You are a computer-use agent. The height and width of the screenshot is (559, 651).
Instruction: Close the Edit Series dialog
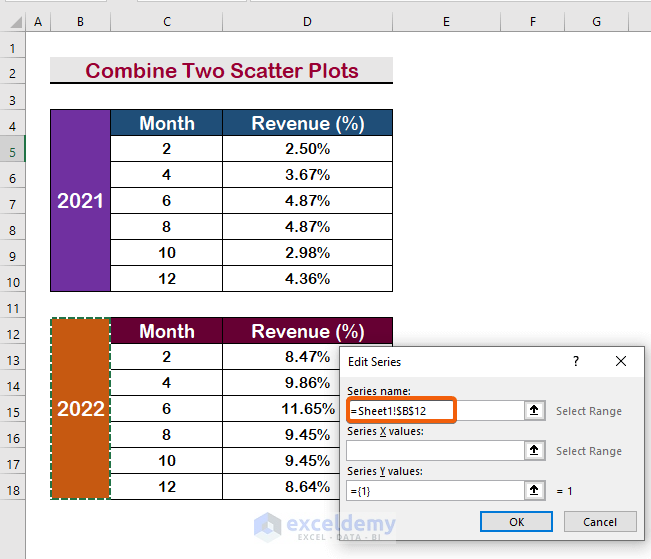point(621,361)
